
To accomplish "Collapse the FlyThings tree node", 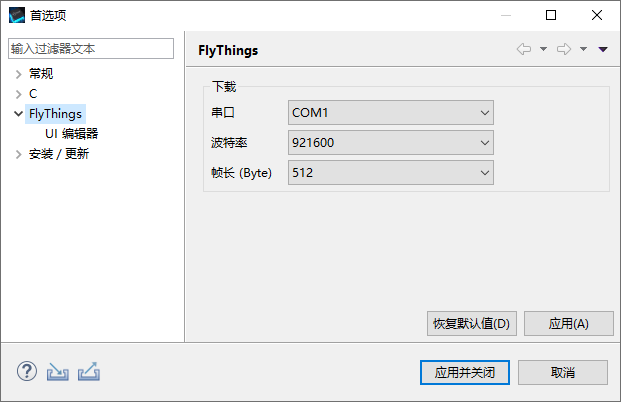I will pyautogui.click(x=18, y=114).
